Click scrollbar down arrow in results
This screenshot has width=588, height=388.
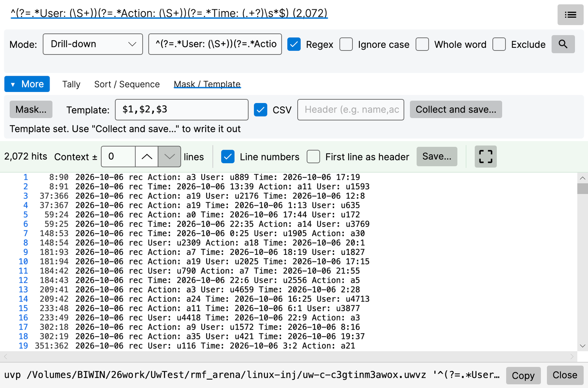click(x=582, y=346)
